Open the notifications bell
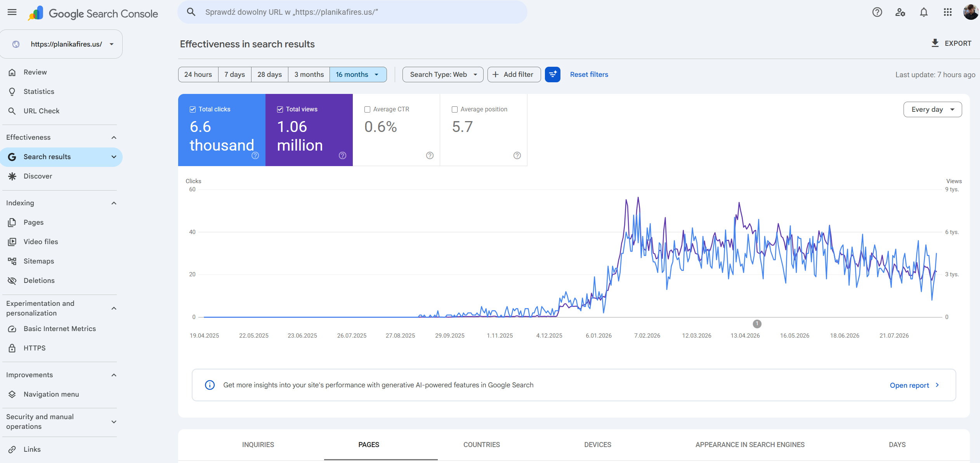This screenshot has width=980, height=463. point(924,12)
